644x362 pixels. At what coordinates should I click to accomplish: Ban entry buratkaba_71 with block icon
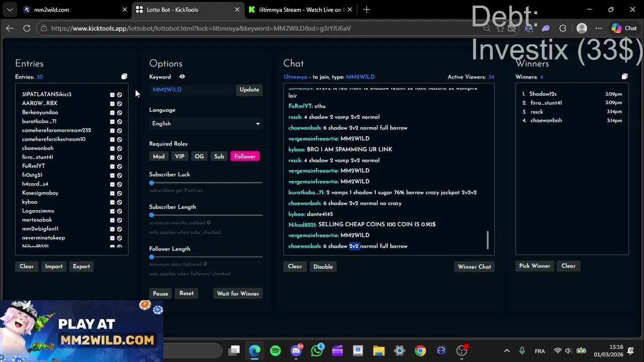(x=120, y=122)
